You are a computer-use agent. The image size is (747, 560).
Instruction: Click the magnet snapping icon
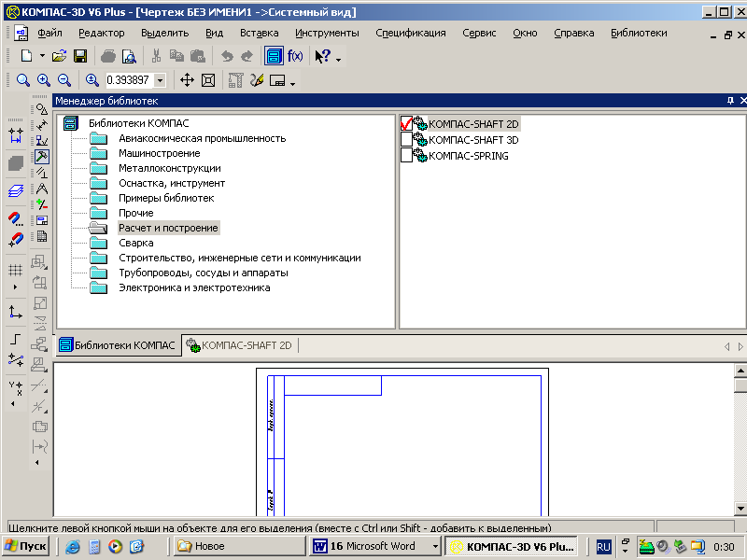coord(15,218)
